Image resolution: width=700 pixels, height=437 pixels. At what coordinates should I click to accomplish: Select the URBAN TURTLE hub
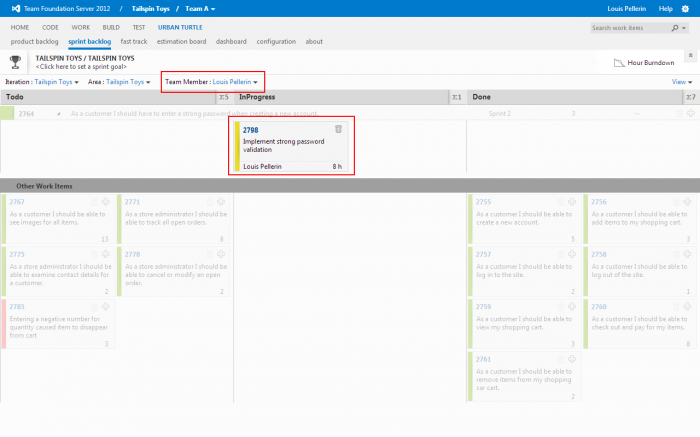tap(180, 27)
